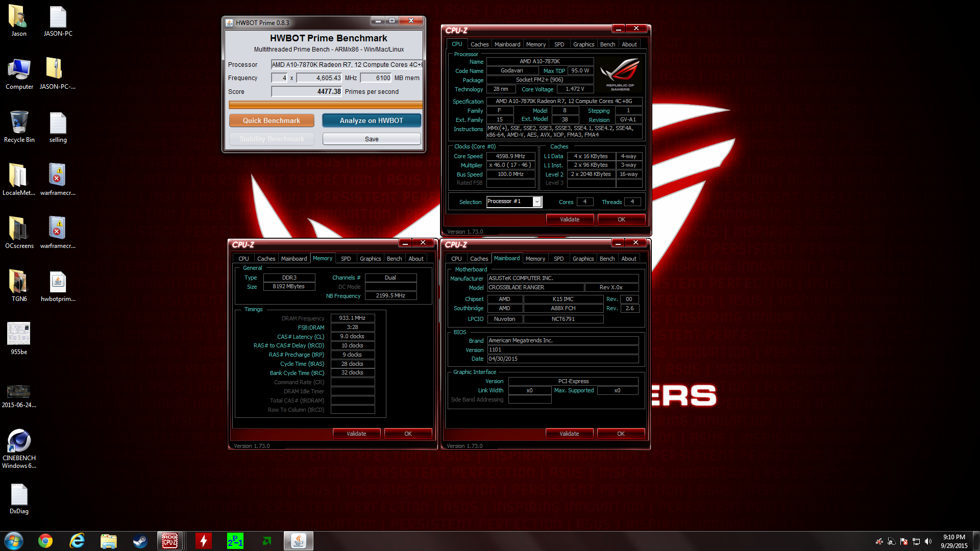
Task: Open the selling document icon
Action: click(58, 127)
